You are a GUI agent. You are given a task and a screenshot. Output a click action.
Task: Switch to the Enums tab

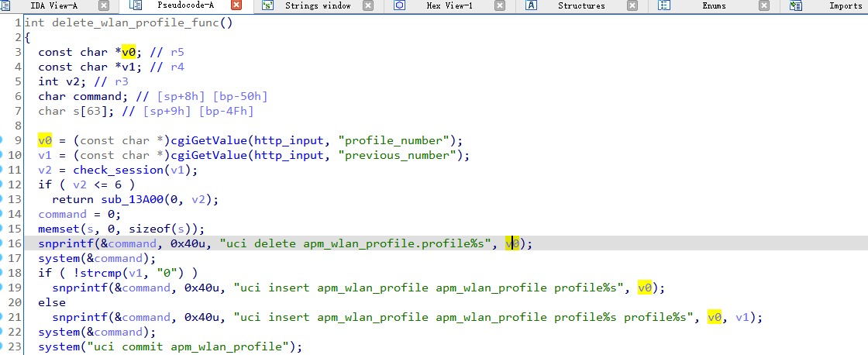(x=714, y=5)
